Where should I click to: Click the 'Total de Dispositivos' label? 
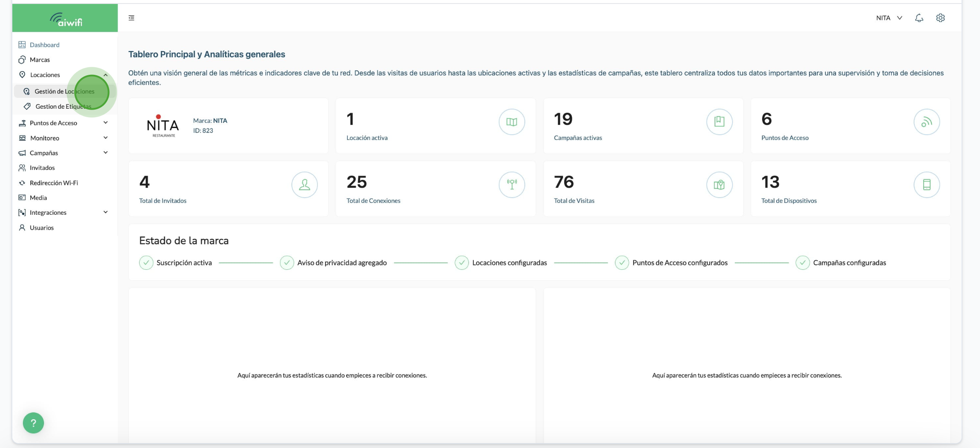pyautogui.click(x=789, y=201)
